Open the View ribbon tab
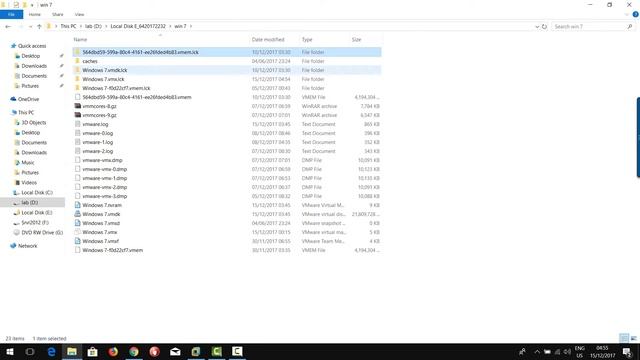640x360 pixels. (x=79, y=14)
